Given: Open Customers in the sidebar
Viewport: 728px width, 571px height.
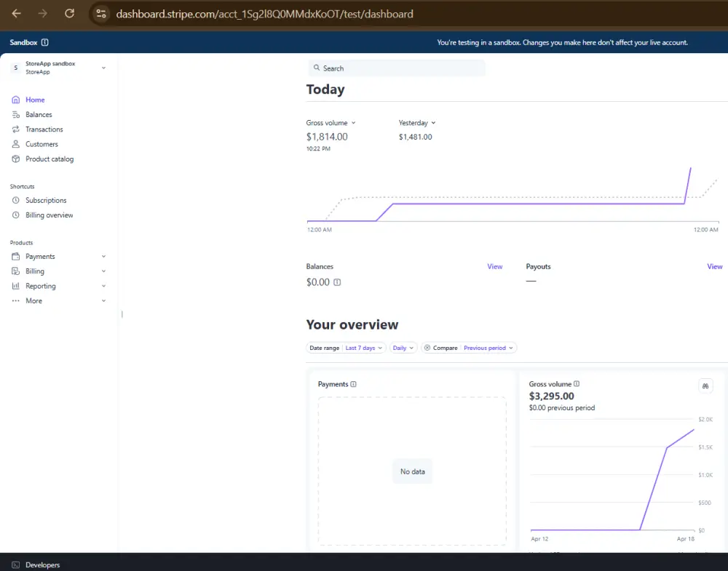Looking at the screenshot, I should 41,144.
